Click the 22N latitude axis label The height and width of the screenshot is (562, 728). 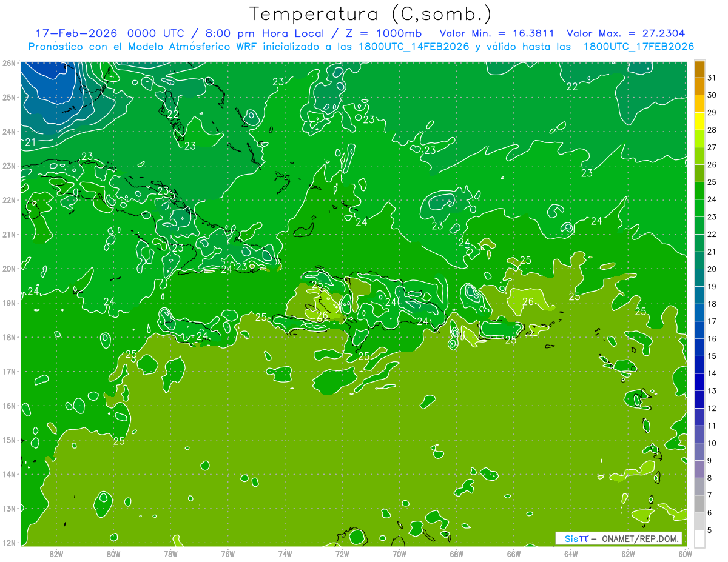point(10,200)
